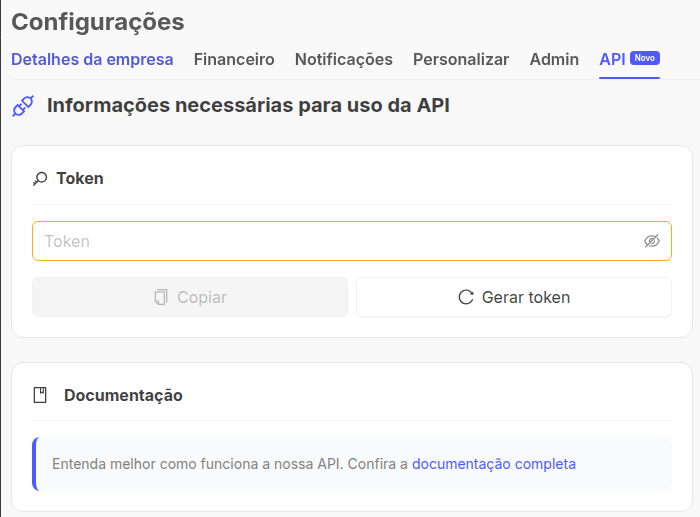
Task: Click the Documentação section heading text
Action: pos(123,395)
